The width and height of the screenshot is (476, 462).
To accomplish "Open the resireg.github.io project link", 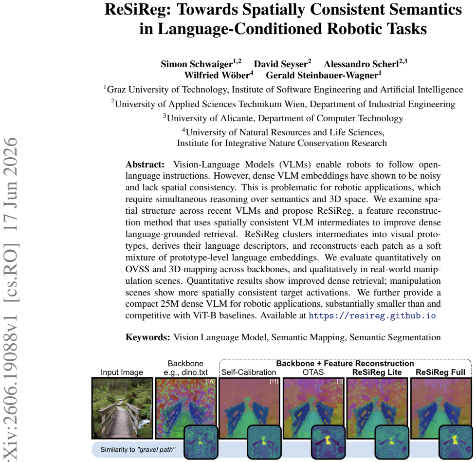I will pyautogui.click(x=372, y=315).
